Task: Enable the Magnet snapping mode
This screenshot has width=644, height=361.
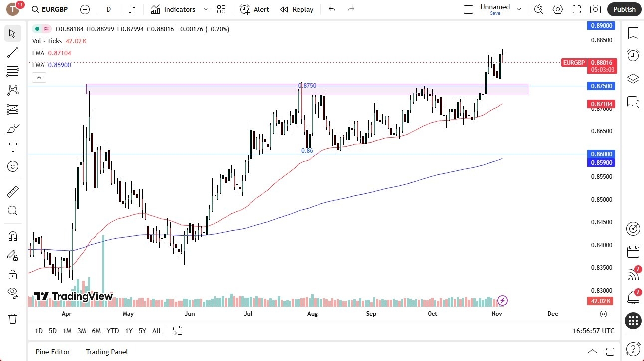Action: [x=12, y=235]
